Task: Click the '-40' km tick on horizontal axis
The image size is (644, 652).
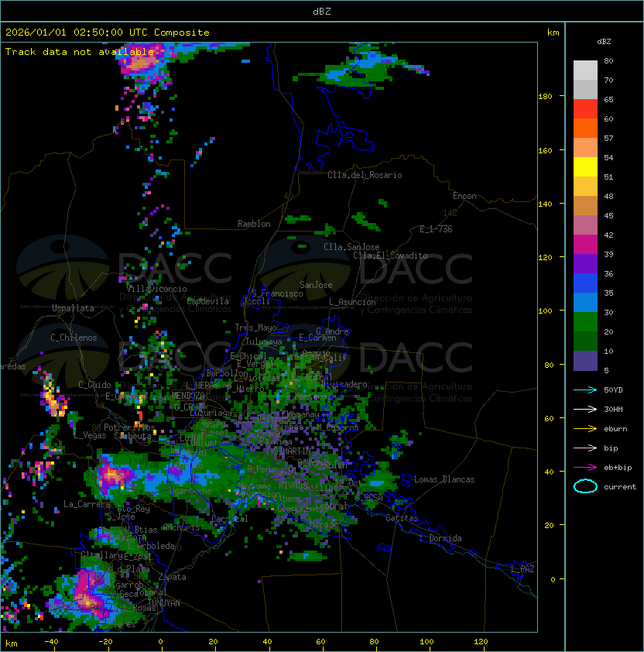Action: pos(51,642)
